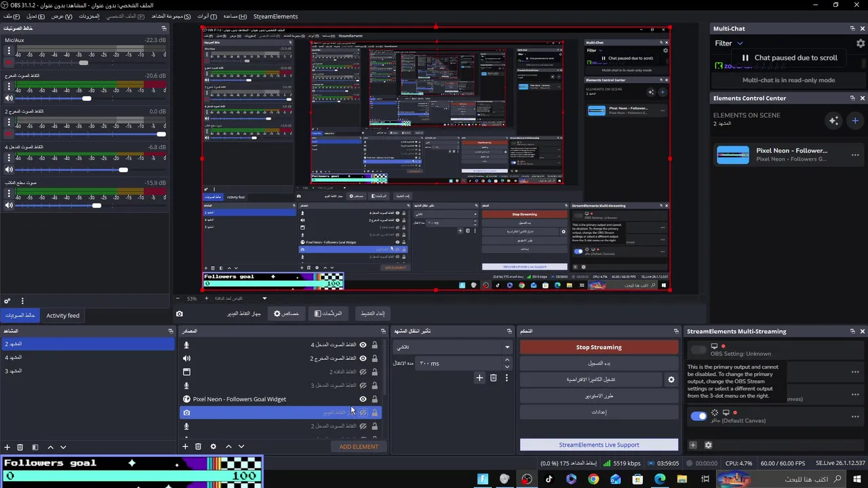
Task: Take source screenshot with camera icon
Action: [x=179, y=314]
